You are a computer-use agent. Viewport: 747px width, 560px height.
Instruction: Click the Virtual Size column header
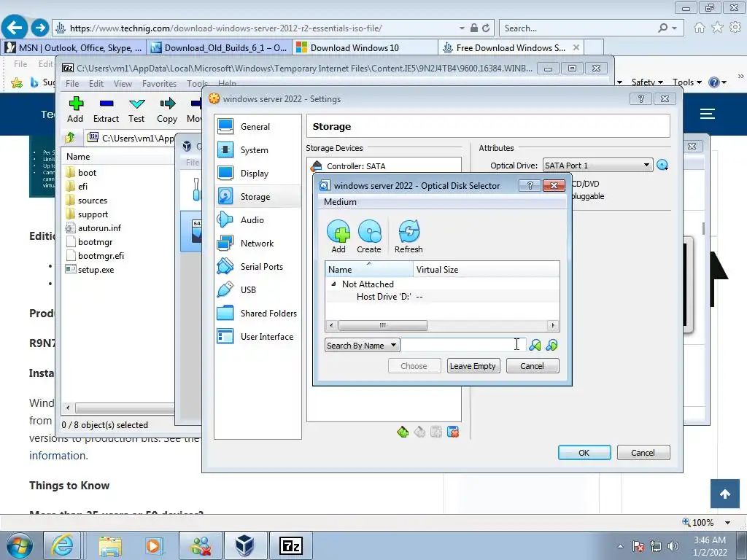(486, 270)
